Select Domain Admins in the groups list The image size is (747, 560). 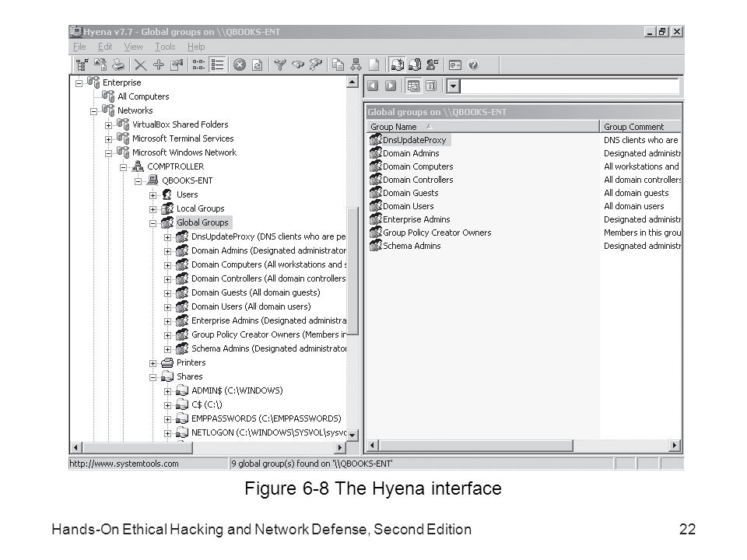click(x=411, y=153)
